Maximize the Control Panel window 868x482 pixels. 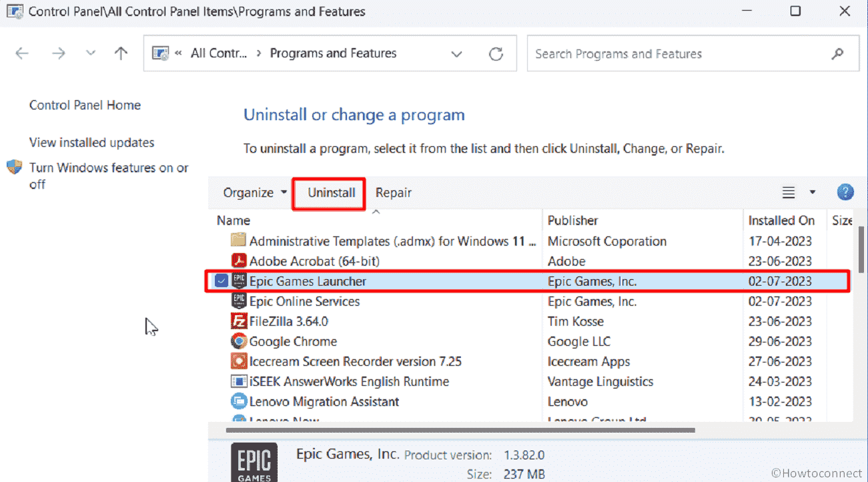[x=795, y=11]
